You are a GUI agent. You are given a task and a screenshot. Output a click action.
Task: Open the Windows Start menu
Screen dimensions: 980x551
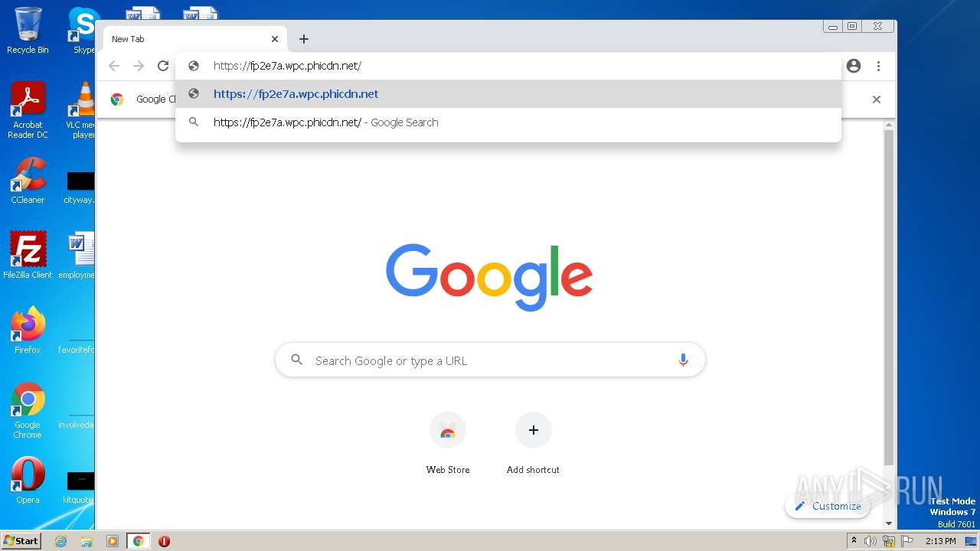21,540
